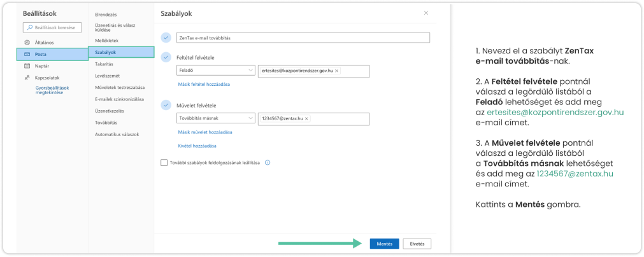Click the Posta mail envelope icon

[27, 54]
